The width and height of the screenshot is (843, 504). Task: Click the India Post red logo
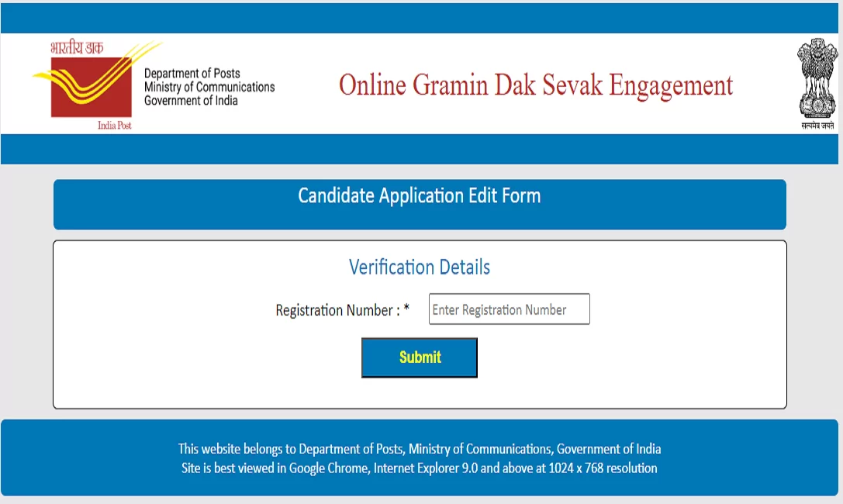tap(92, 87)
